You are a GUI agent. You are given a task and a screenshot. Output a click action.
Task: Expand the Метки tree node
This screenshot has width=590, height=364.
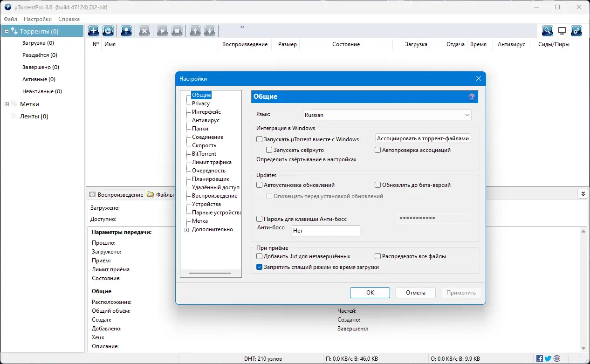[x=7, y=104]
